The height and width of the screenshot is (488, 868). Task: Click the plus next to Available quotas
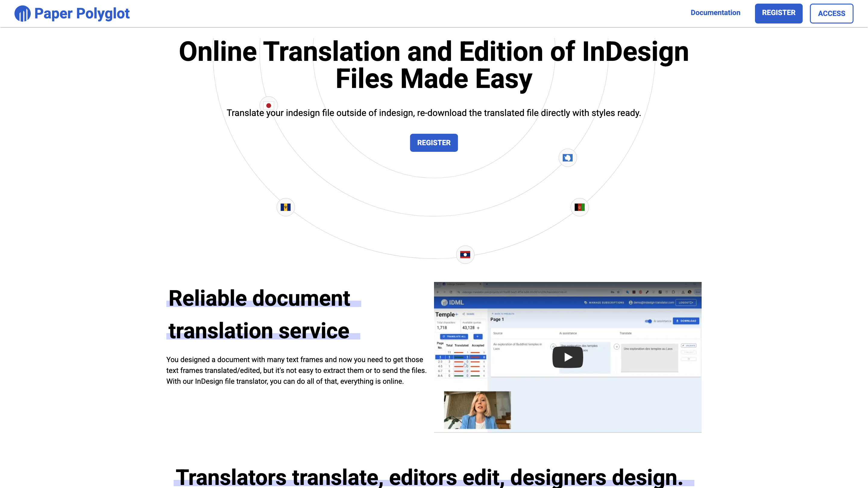[x=479, y=328]
